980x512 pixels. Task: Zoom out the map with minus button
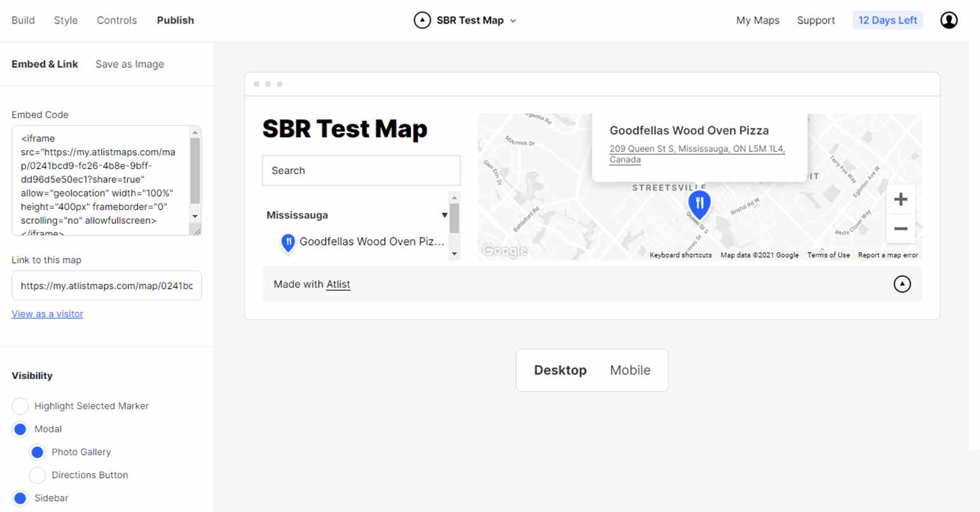tap(900, 229)
